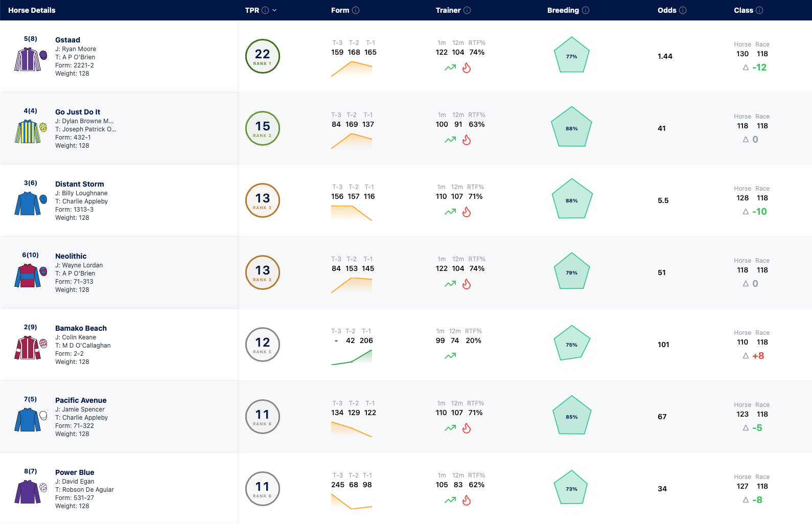Viewport: 812px width, 524px height.
Task: Click the Horse Details column header
Action: coord(32,10)
